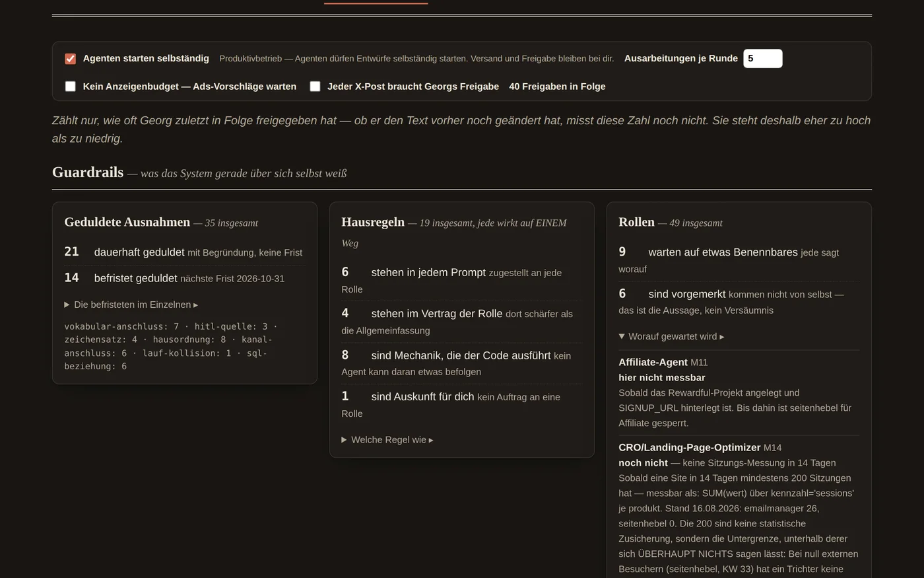This screenshot has height=578, width=924.
Task: Select the 'Affiliate-Agent' M11 entry
Action: 739,392
